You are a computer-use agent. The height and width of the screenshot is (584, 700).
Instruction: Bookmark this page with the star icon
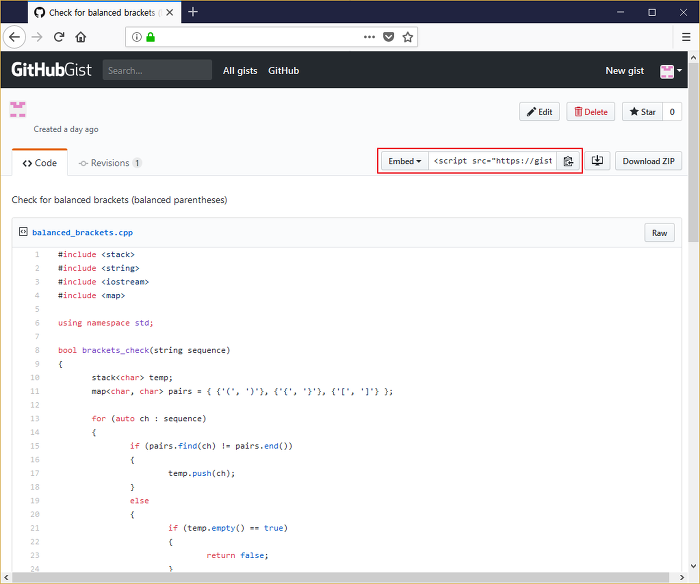point(408,37)
